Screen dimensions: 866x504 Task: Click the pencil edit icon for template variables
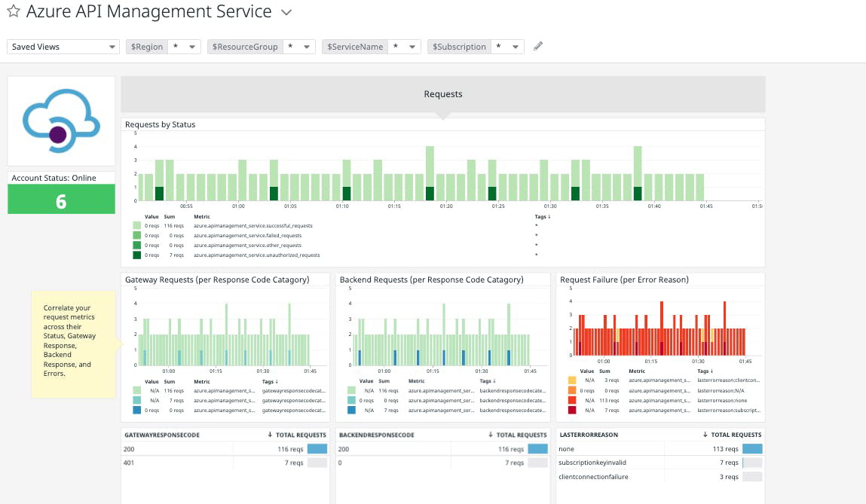(x=538, y=46)
